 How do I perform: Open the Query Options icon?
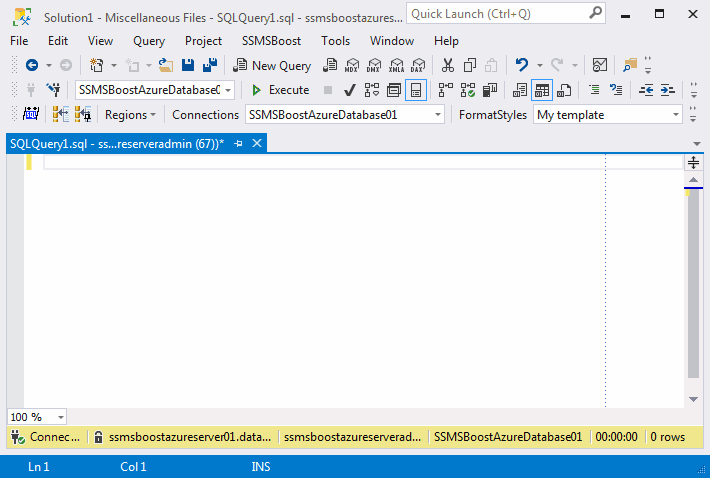[x=394, y=90]
